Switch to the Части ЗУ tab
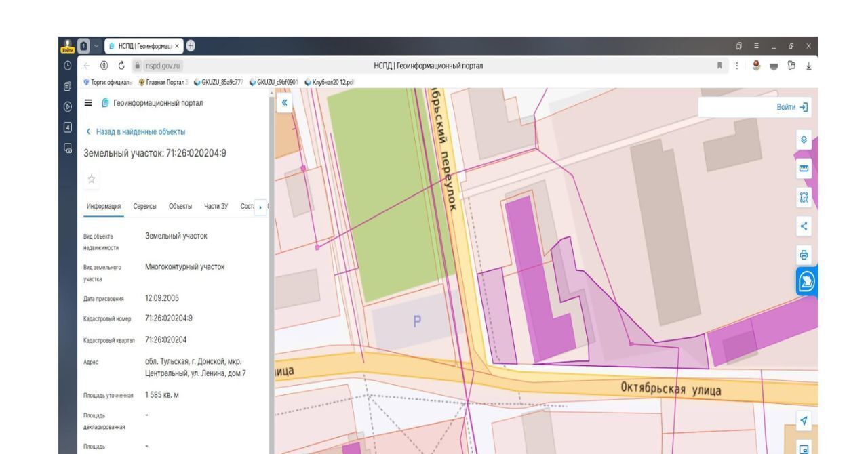Viewport: 868px width, 454px height. [x=217, y=206]
